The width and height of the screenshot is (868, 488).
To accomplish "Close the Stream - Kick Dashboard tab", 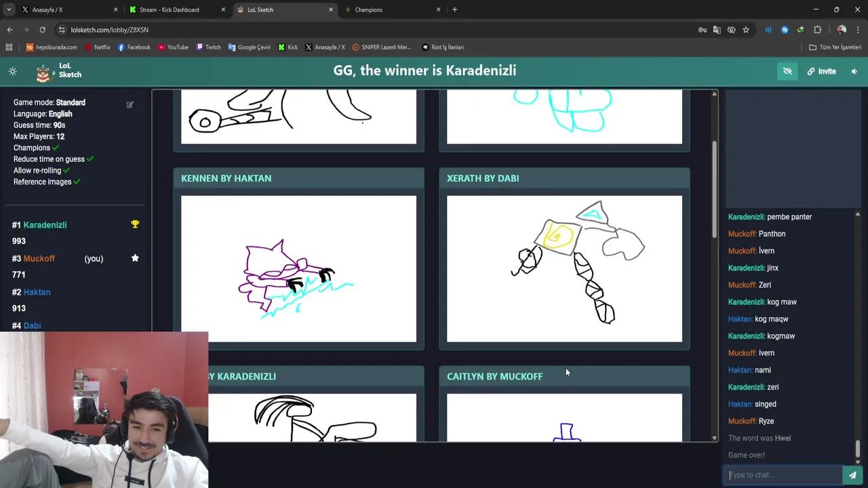I will pos(223,9).
